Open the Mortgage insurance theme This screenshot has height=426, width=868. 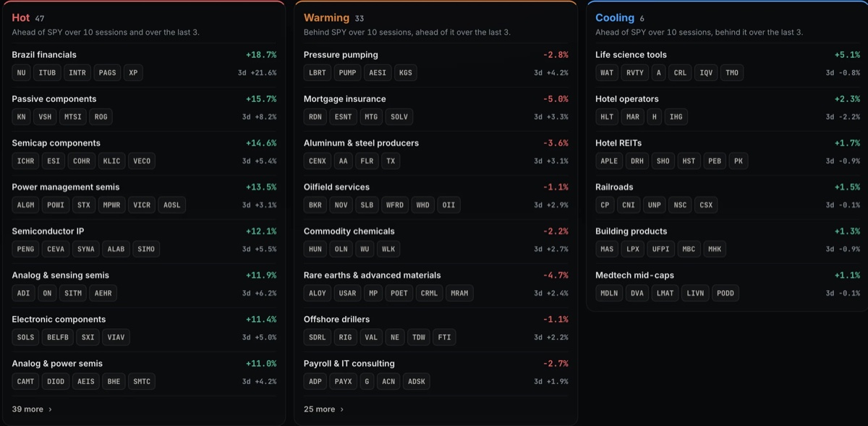pyautogui.click(x=345, y=99)
